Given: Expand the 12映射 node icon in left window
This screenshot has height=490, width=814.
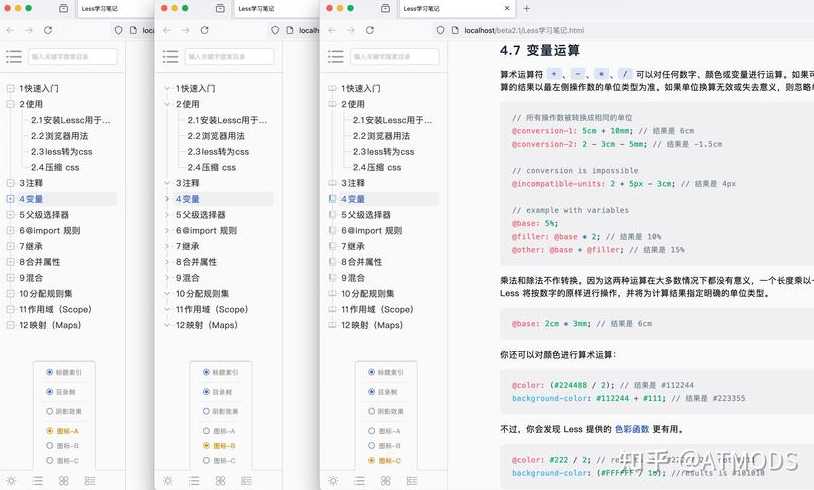Looking at the screenshot, I should tap(10, 325).
